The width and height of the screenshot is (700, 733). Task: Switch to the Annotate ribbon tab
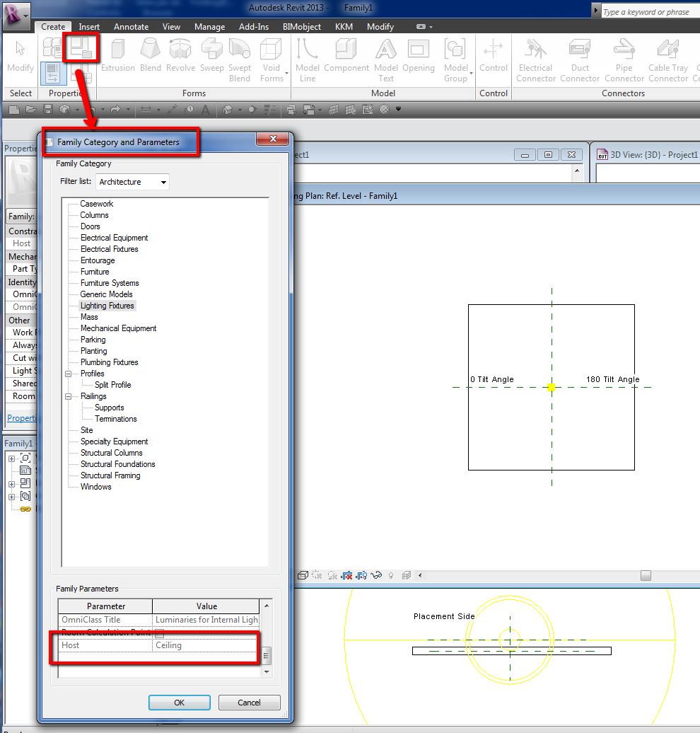point(131,27)
